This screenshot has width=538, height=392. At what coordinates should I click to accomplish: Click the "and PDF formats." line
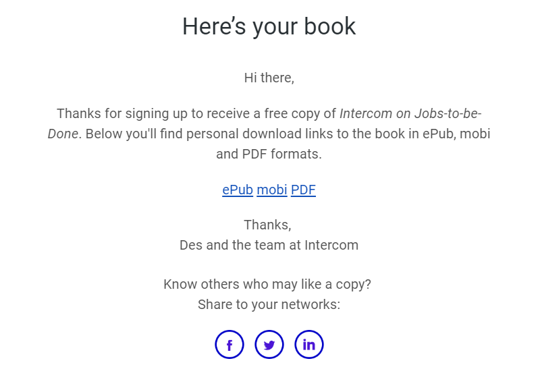point(269,154)
